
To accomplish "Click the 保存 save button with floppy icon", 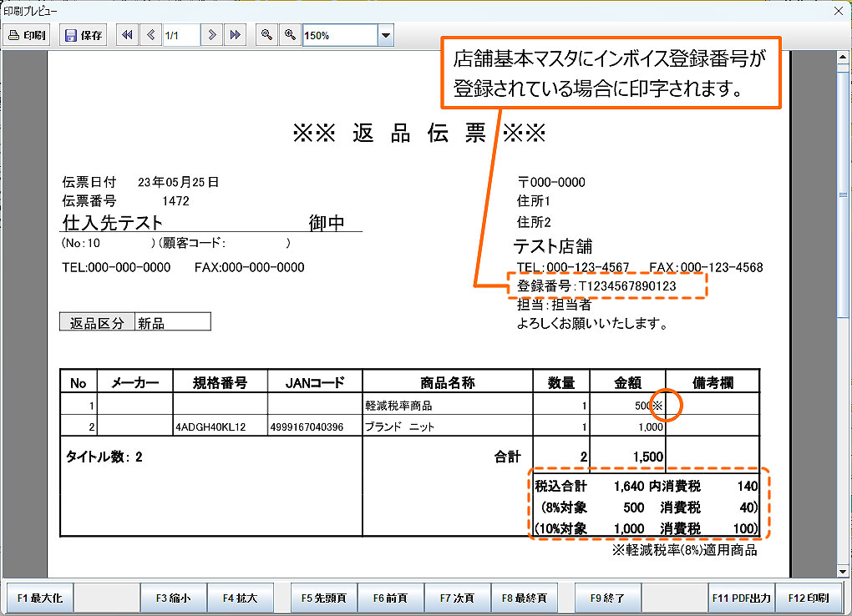I will point(84,35).
